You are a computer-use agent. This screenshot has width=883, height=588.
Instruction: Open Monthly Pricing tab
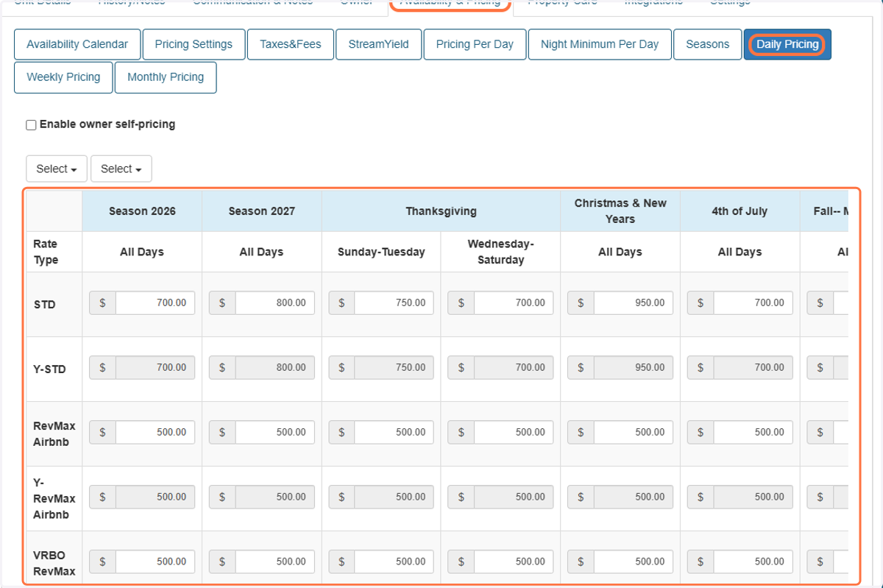point(166,77)
